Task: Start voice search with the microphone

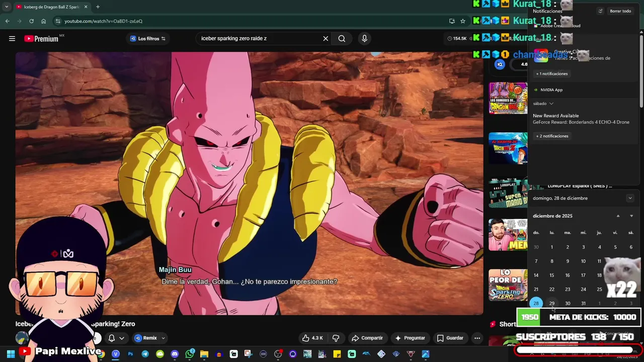Action: (364, 39)
